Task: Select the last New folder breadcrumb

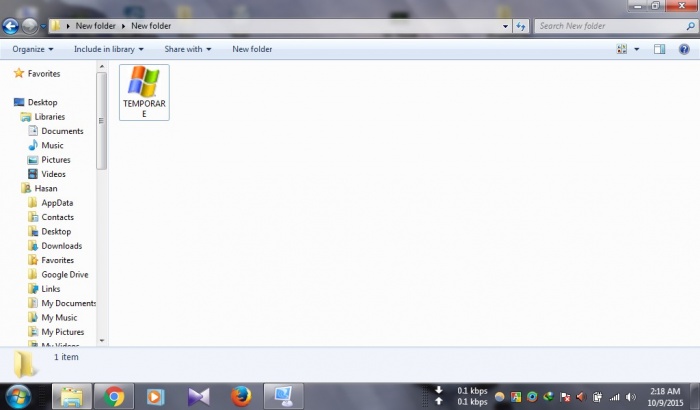Action: (x=151, y=26)
